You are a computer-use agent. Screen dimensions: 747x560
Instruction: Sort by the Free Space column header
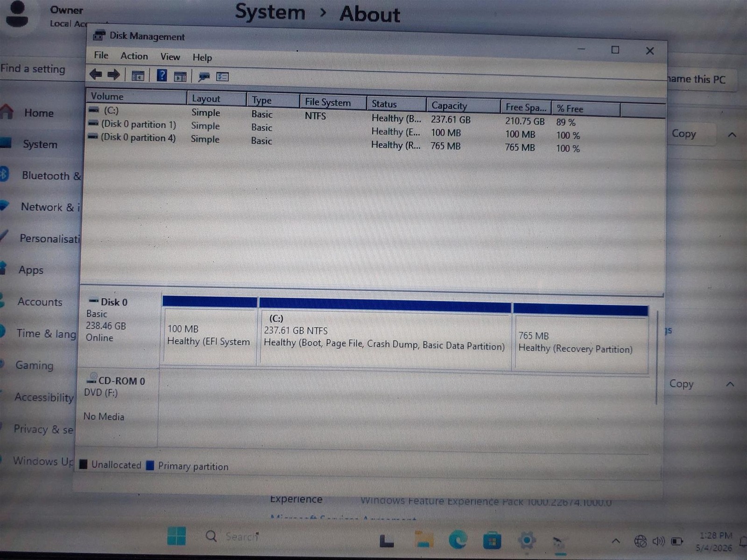click(x=526, y=107)
